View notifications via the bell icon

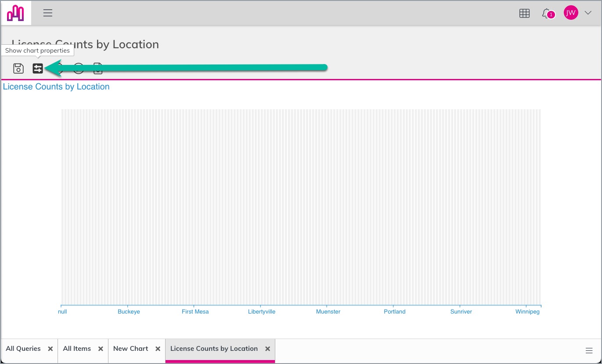pos(547,13)
